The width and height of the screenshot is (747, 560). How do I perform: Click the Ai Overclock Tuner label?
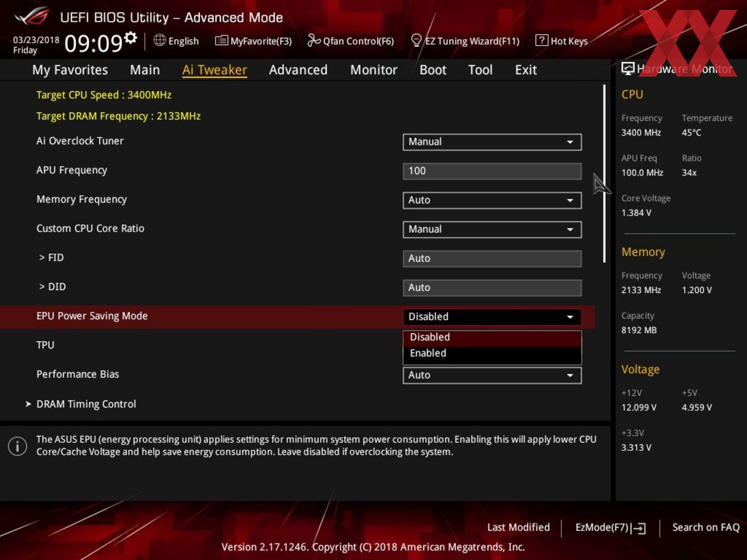coord(80,141)
